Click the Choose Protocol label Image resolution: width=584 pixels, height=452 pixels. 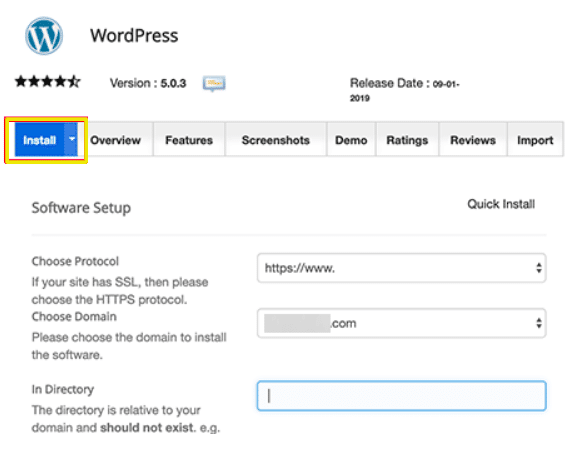coord(75,261)
